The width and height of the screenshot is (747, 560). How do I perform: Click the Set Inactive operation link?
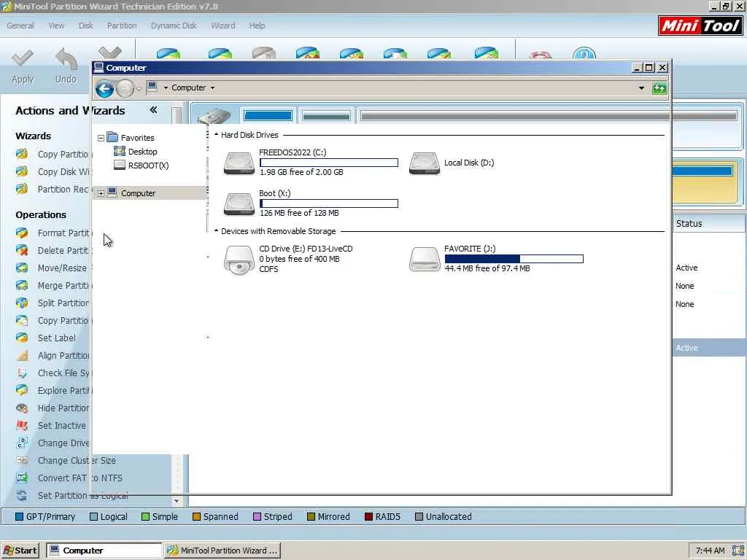click(62, 425)
